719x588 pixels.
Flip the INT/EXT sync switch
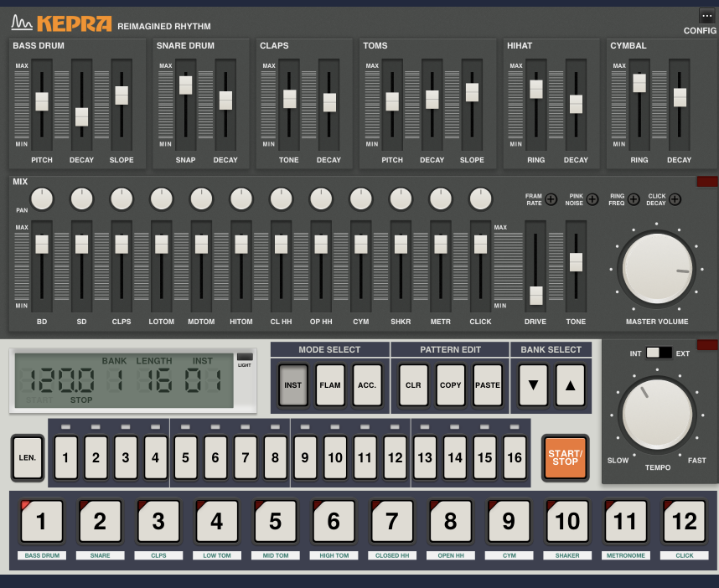659,353
